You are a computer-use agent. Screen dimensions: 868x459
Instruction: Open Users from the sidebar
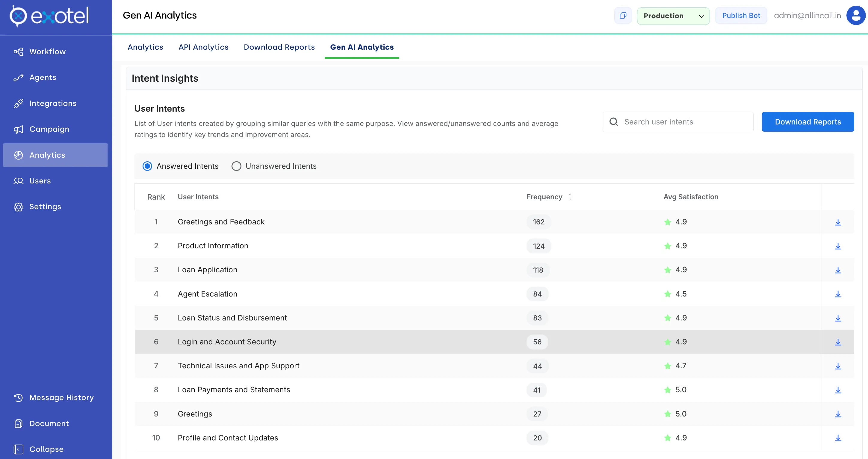[x=56, y=181]
